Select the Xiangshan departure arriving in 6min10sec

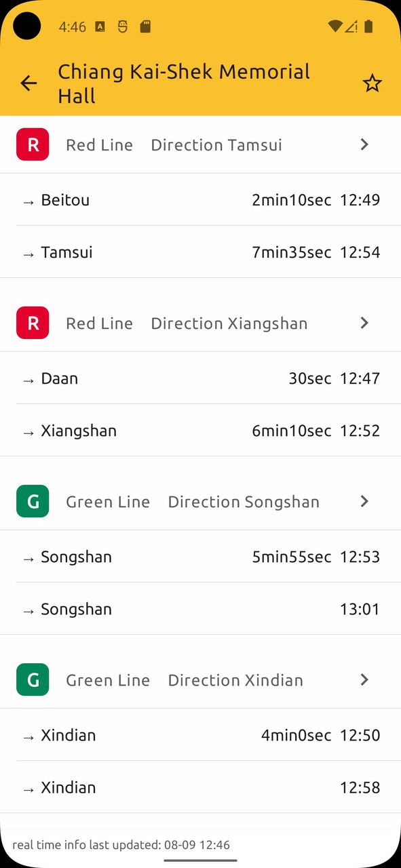200,431
